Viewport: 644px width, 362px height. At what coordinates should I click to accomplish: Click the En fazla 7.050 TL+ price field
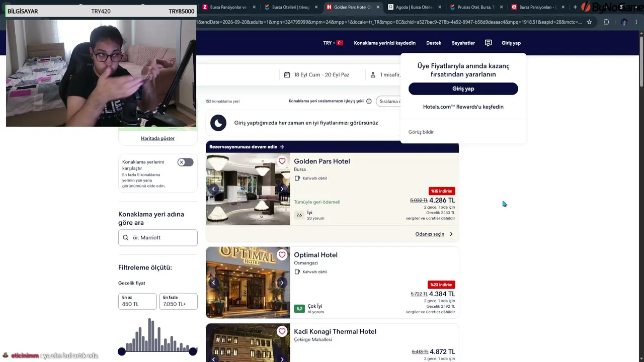click(178, 301)
